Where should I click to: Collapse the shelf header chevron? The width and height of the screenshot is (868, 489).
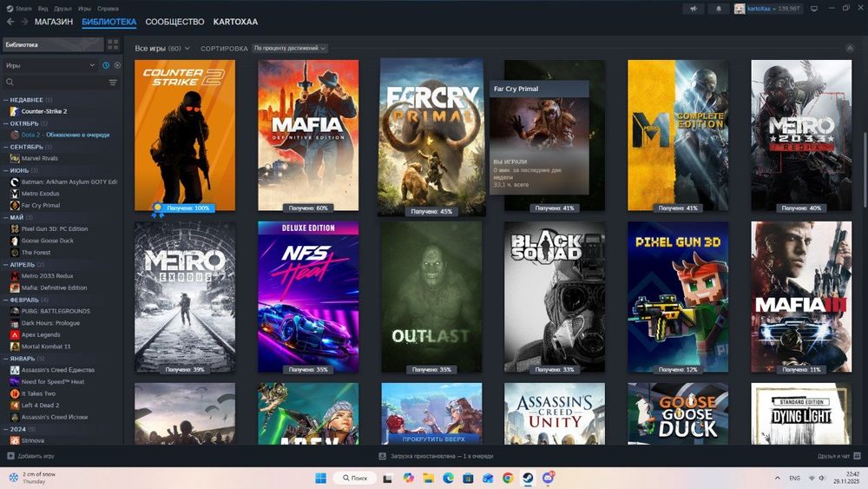[x=850, y=48]
